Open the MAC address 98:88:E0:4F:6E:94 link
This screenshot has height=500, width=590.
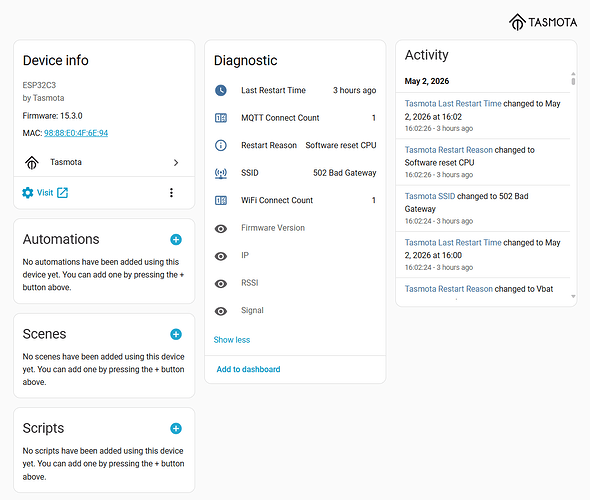tap(76, 133)
